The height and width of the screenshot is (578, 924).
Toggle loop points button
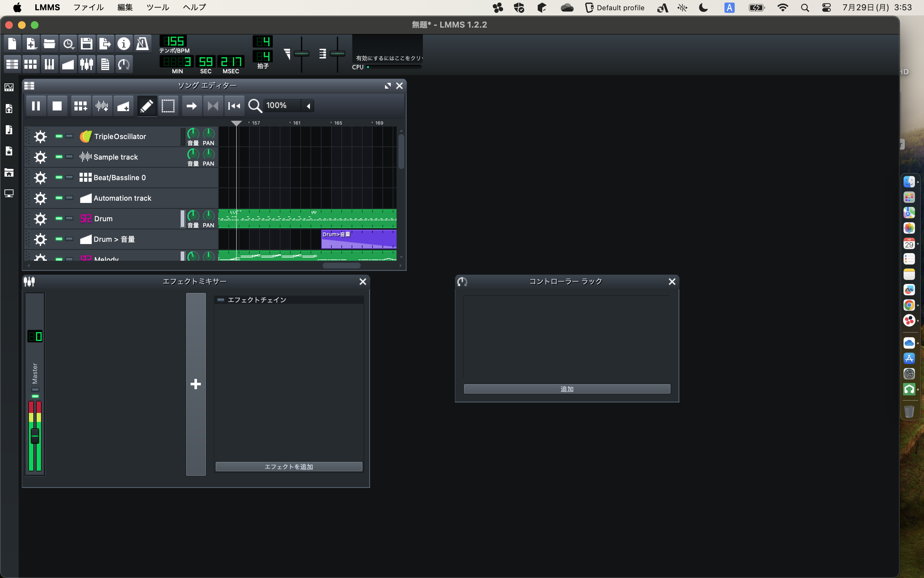click(213, 106)
